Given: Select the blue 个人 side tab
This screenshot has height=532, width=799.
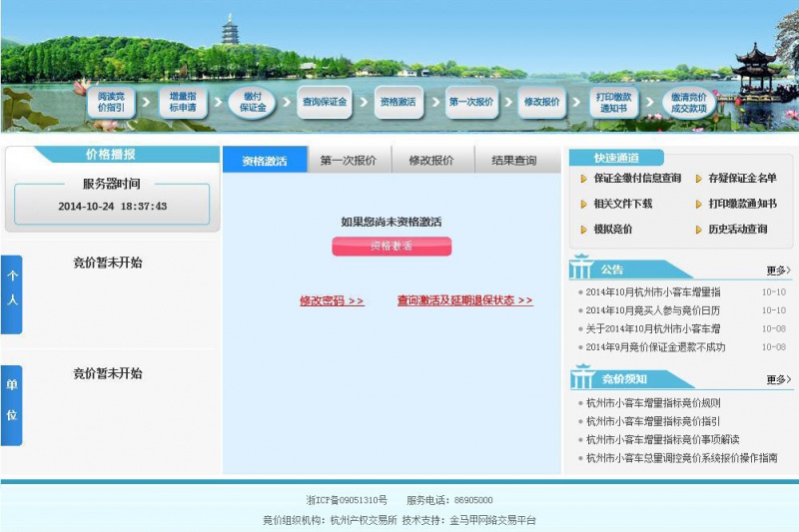Looking at the screenshot, I should [x=12, y=294].
